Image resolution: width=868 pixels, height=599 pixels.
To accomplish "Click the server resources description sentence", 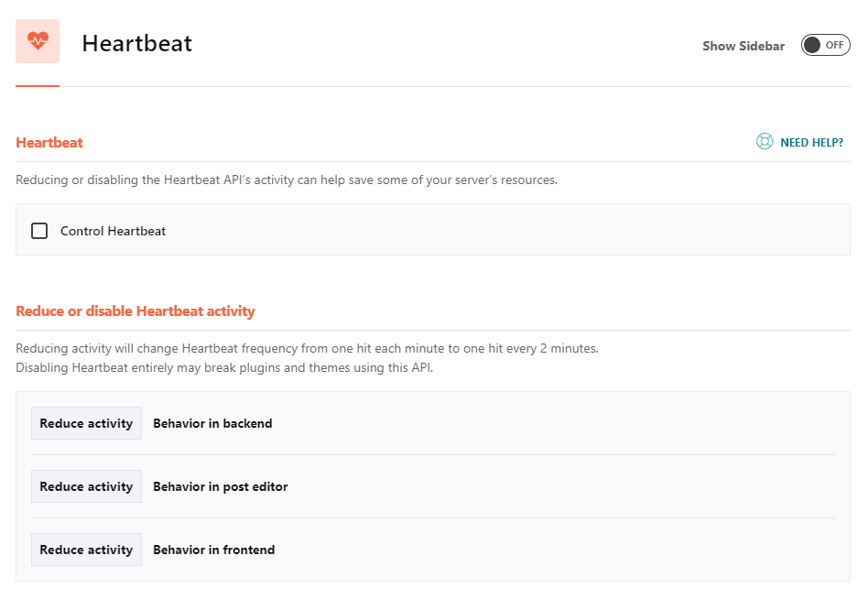I will click(286, 180).
